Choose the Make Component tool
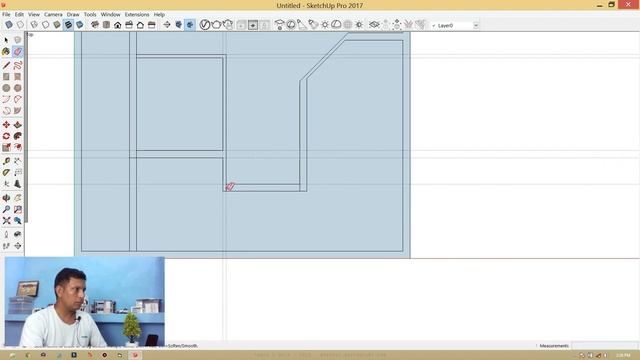This screenshot has width=640, height=360. click(x=18, y=40)
